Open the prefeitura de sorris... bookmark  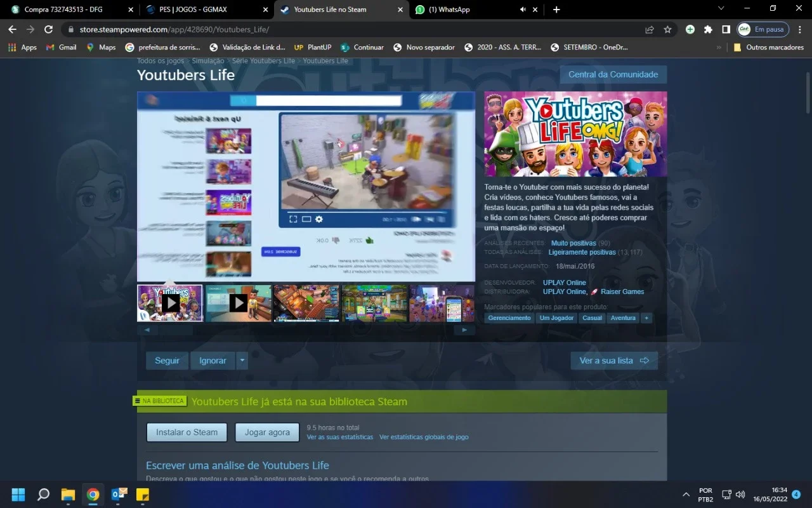(x=163, y=47)
